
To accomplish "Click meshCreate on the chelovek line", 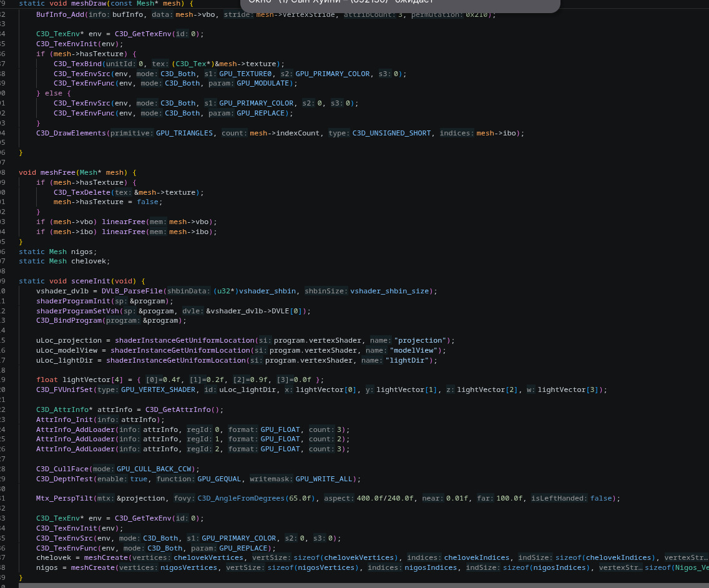I will [106, 557].
